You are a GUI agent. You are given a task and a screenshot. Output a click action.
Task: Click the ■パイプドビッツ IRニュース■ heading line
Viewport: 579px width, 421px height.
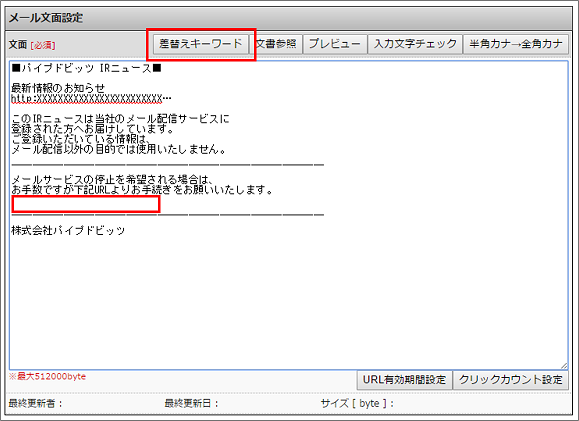click(86, 68)
